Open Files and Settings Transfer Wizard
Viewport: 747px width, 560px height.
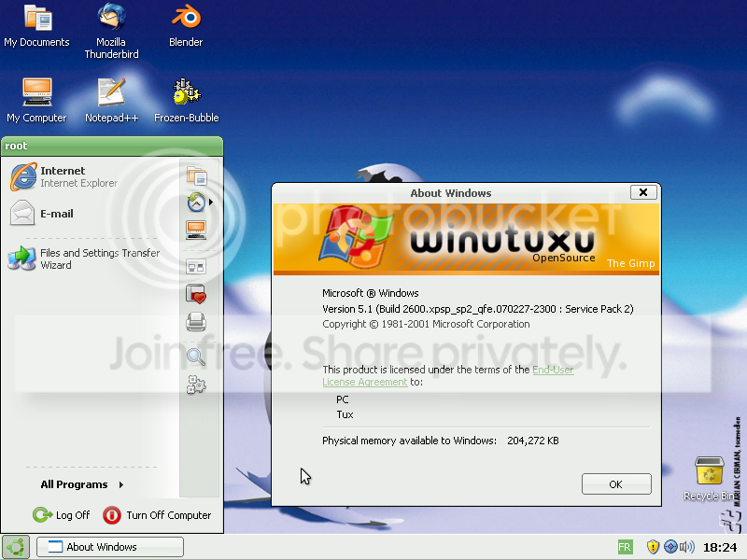(85, 259)
